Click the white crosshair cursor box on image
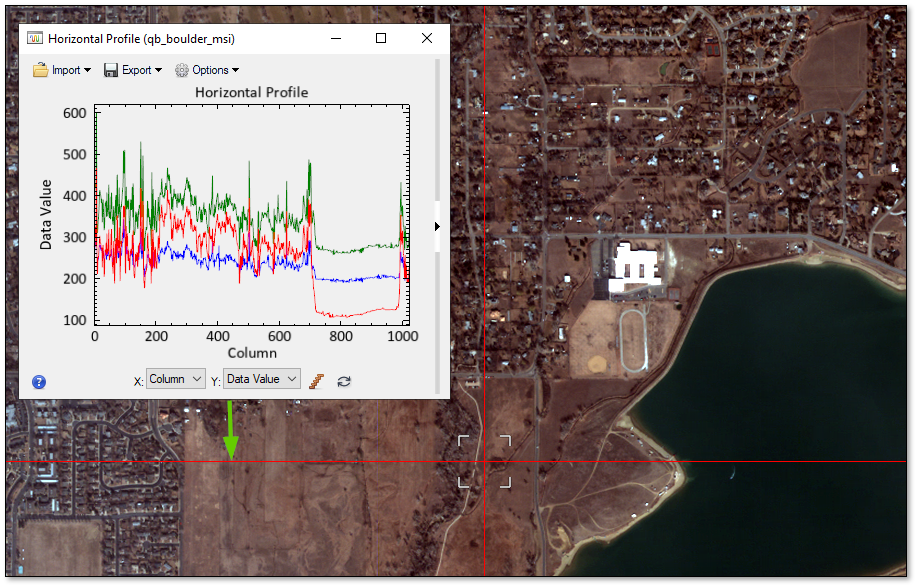This screenshot has height=588, width=915. [x=484, y=461]
